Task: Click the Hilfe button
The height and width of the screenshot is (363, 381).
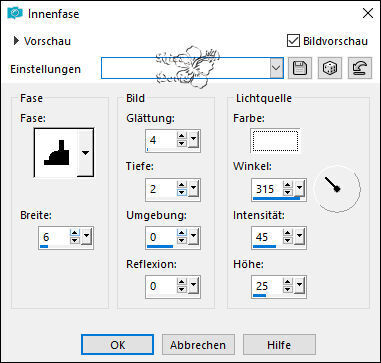Action: tap(279, 345)
